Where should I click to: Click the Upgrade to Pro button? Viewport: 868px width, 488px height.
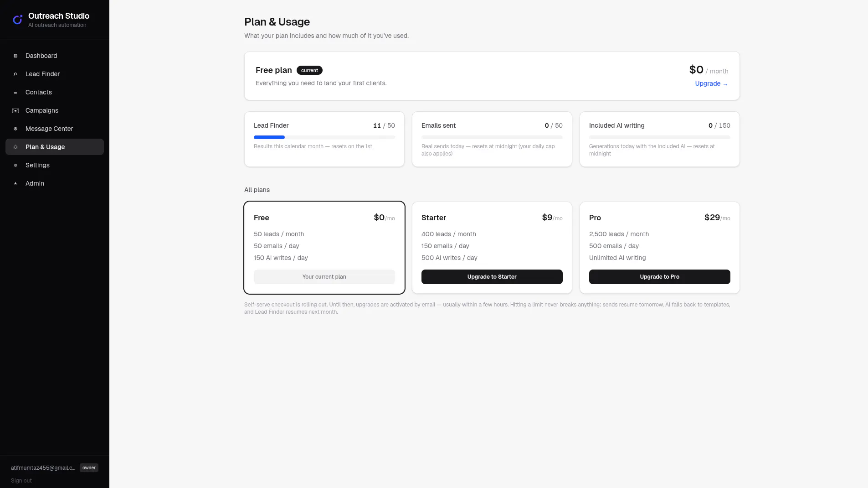(659, 277)
